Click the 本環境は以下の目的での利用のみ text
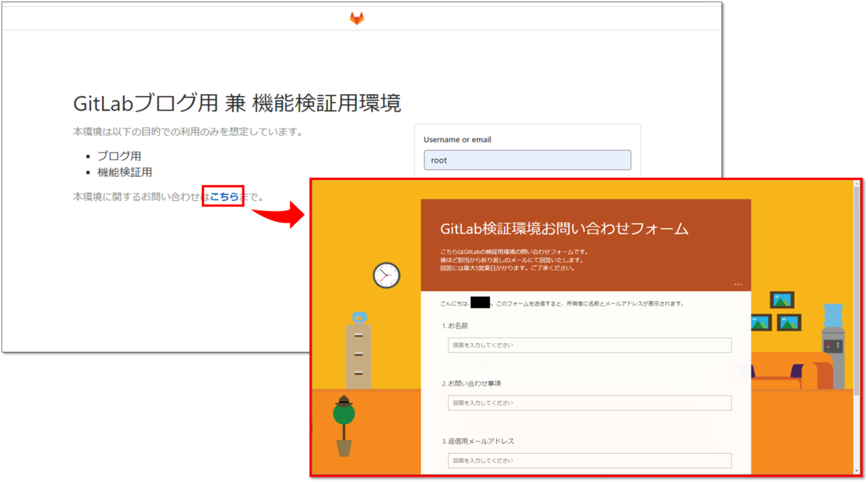868x482 pixels. click(187, 132)
